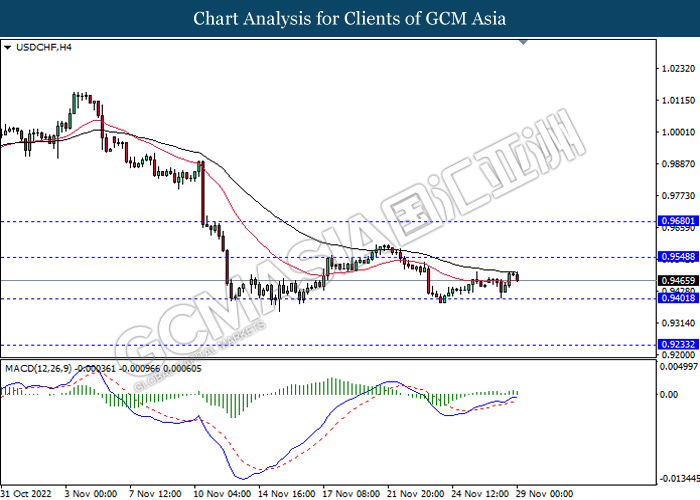Image resolution: width=700 pixels, height=500 pixels.
Task: Click the 1.00010 price axis value
Action: coord(679,132)
